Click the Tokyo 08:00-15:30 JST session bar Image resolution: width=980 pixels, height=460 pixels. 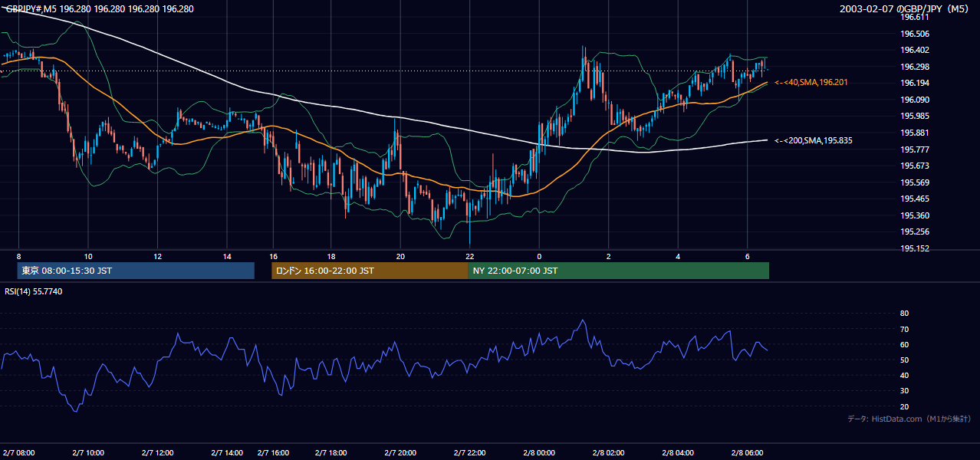click(x=136, y=271)
